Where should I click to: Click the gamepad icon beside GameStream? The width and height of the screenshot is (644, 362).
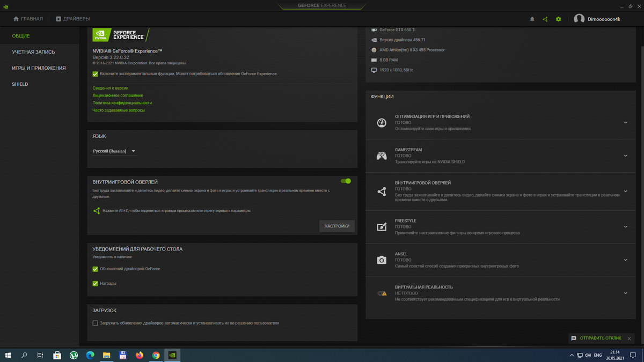[x=382, y=156]
